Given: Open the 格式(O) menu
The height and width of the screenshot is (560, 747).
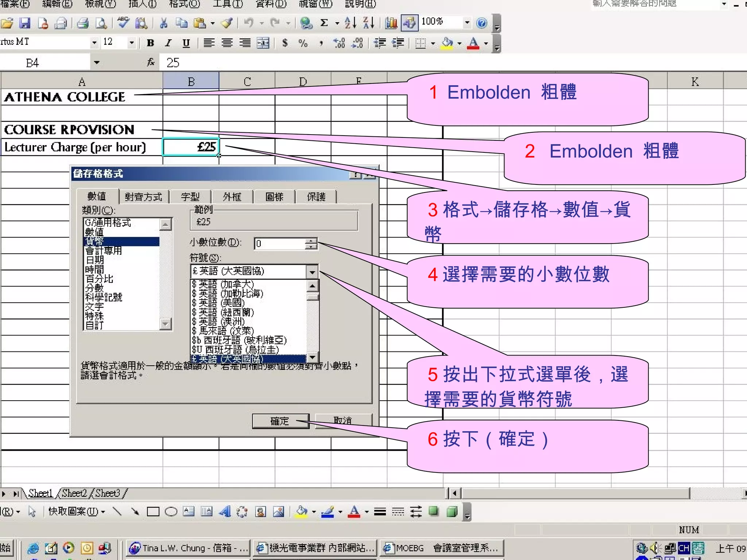Looking at the screenshot, I should tap(184, 4).
